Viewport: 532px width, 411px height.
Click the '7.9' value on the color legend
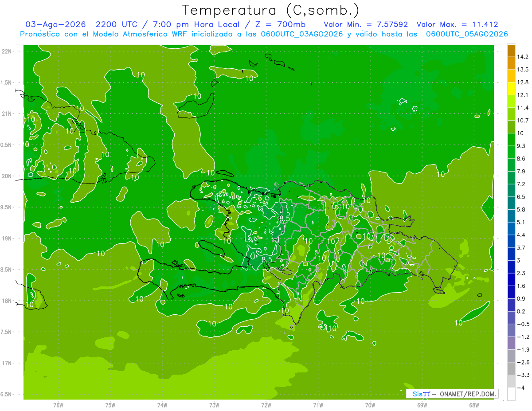[521, 171]
